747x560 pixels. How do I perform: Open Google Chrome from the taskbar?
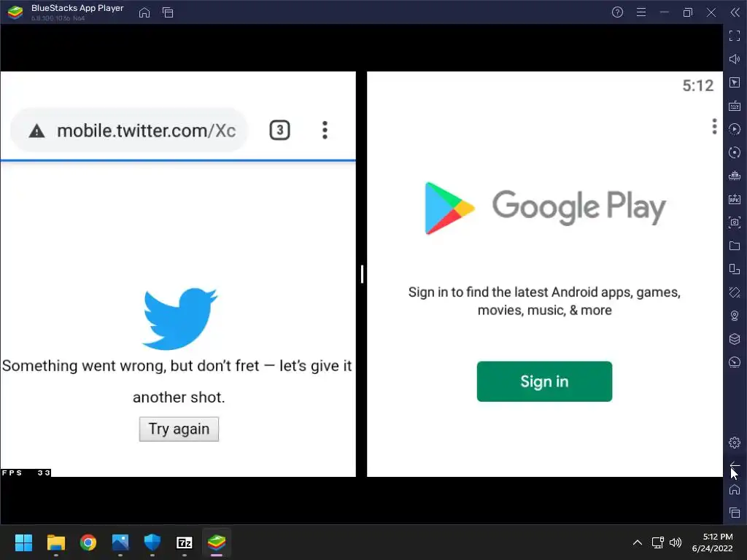pos(88,542)
